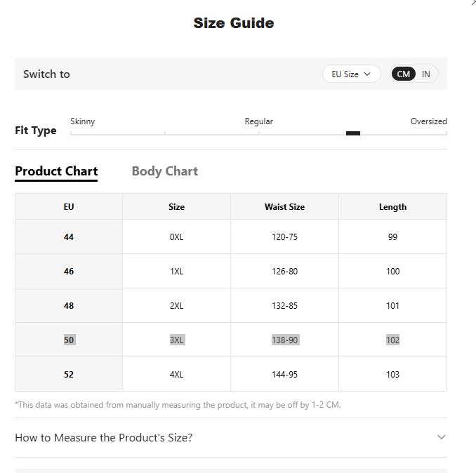Click the Length column header
The height and width of the screenshot is (473, 476).
[392, 206]
